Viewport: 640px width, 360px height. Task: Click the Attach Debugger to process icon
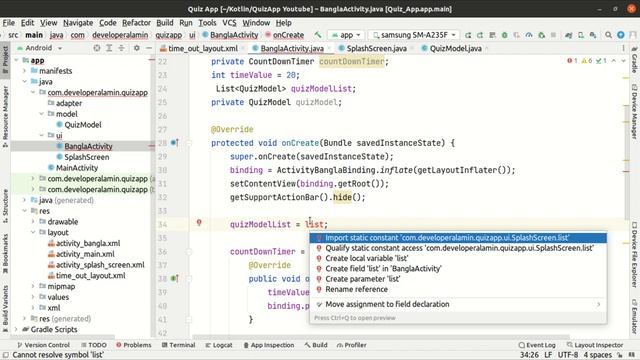click(541, 35)
